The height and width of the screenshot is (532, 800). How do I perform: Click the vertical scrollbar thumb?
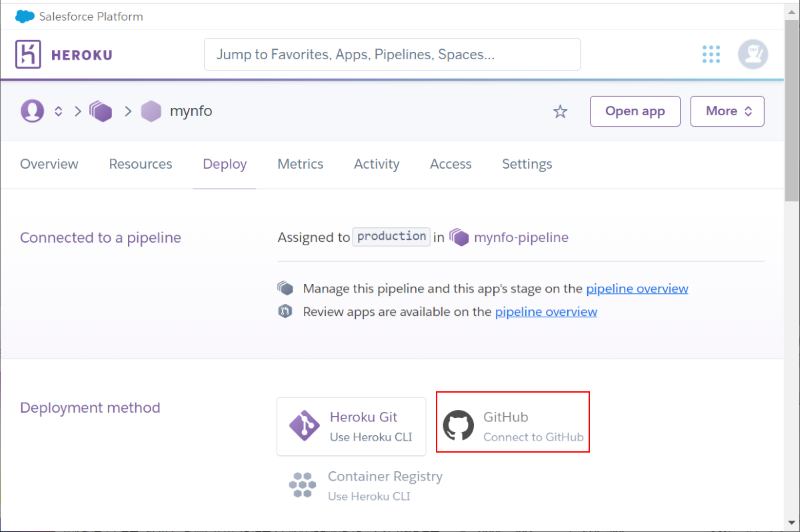[x=791, y=110]
